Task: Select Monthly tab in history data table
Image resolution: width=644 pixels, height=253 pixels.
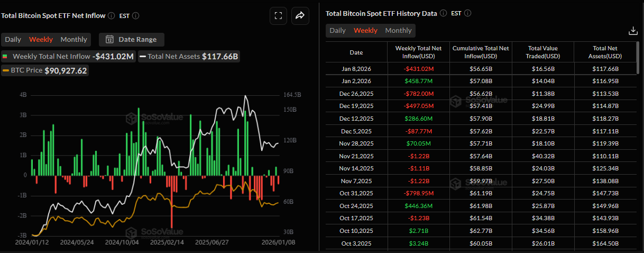Action: click(398, 31)
